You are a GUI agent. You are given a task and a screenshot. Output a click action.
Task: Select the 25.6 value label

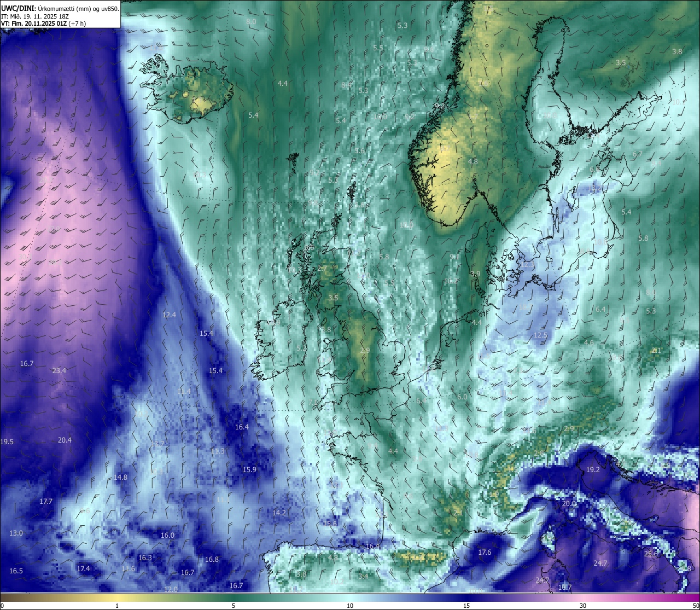(651, 554)
